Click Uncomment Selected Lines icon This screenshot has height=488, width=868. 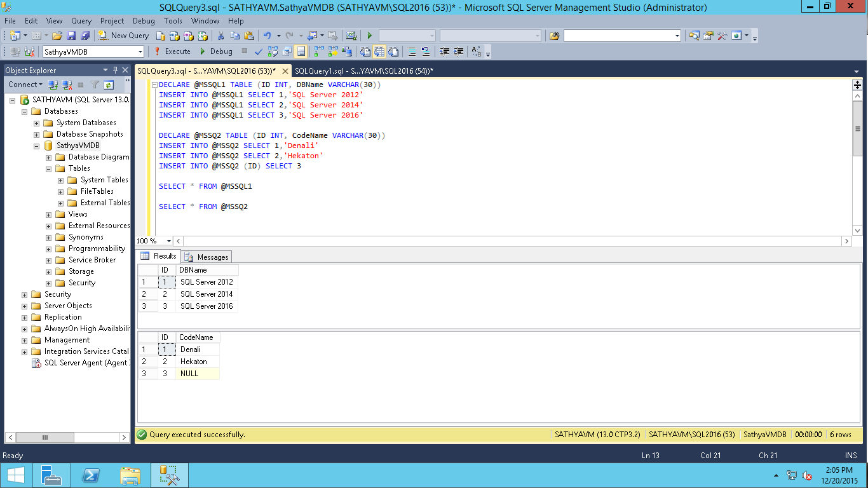[x=425, y=51]
